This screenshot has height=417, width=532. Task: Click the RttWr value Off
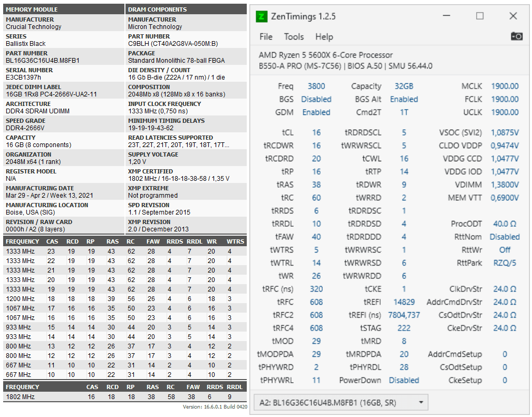505,250
